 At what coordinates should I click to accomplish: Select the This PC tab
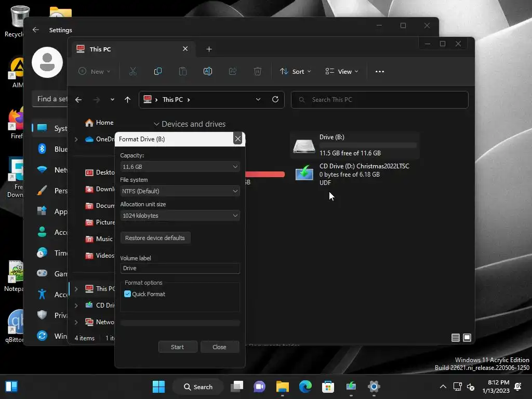click(x=132, y=49)
